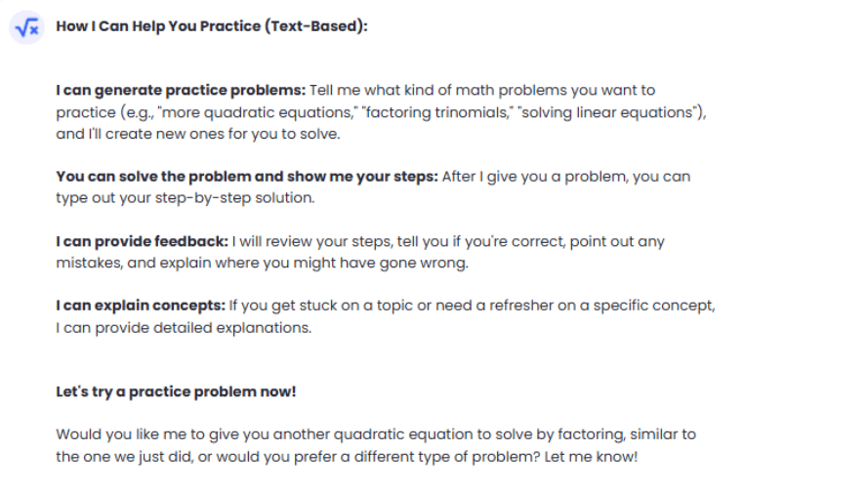Click the closing words 'Let me know!'
Screen dimensions: 868x493
pyautogui.click(x=591, y=457)
